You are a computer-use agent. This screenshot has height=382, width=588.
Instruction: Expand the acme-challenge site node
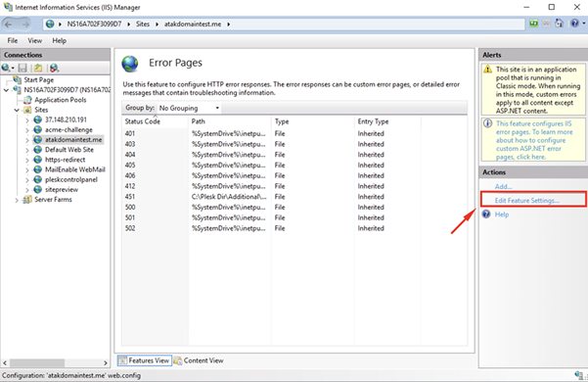pos(27,130)
